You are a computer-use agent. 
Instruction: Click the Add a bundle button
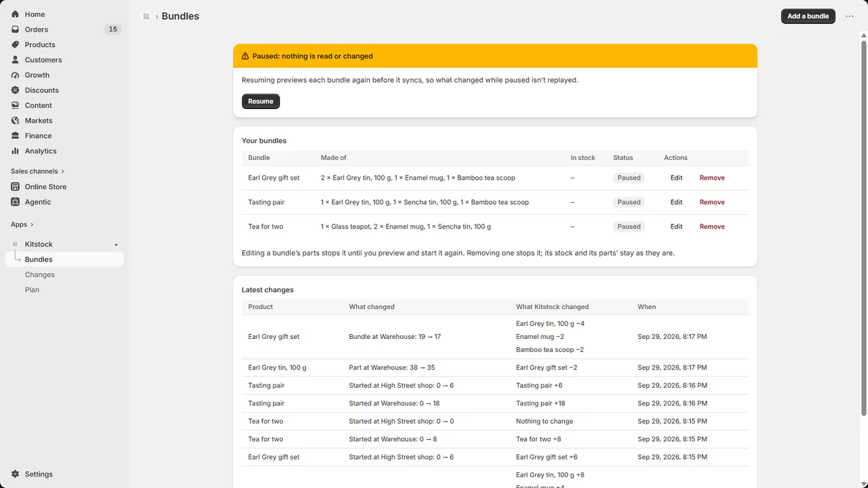(x=808, y=16)
